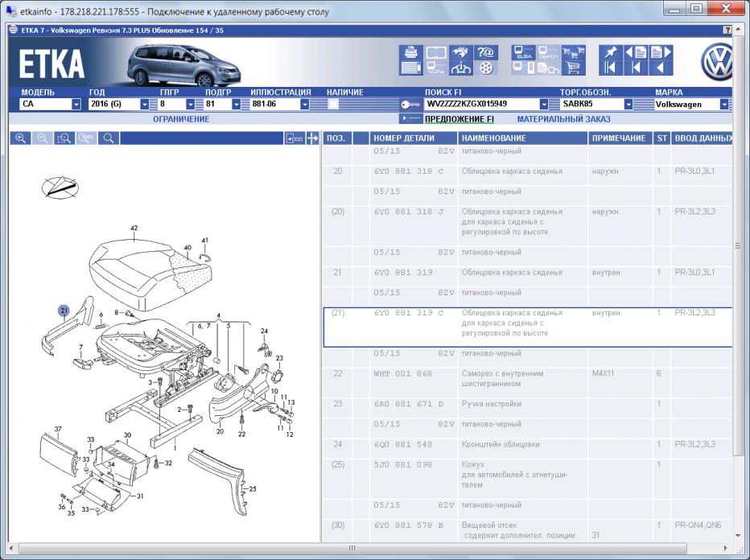Image resolution: width=750 pixels, height=560 pixels.
Task: Click the Volkswagen logo
Action: (x=716, y=62)
